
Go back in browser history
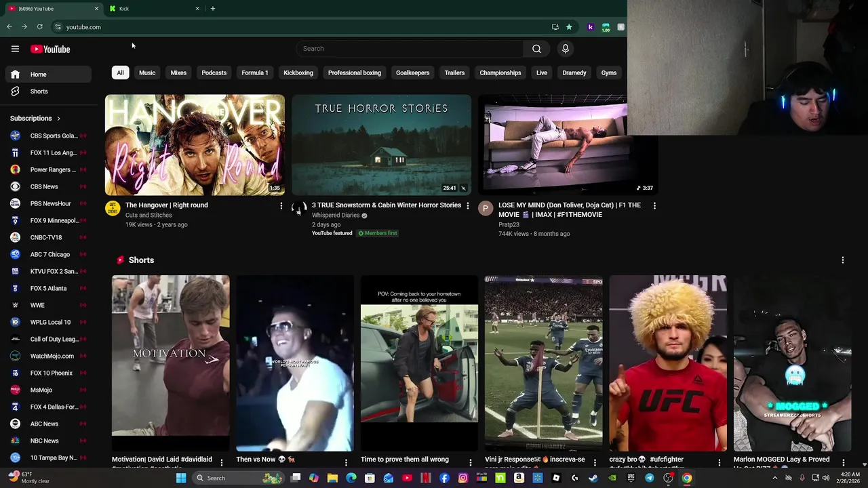tap(9, 27)
